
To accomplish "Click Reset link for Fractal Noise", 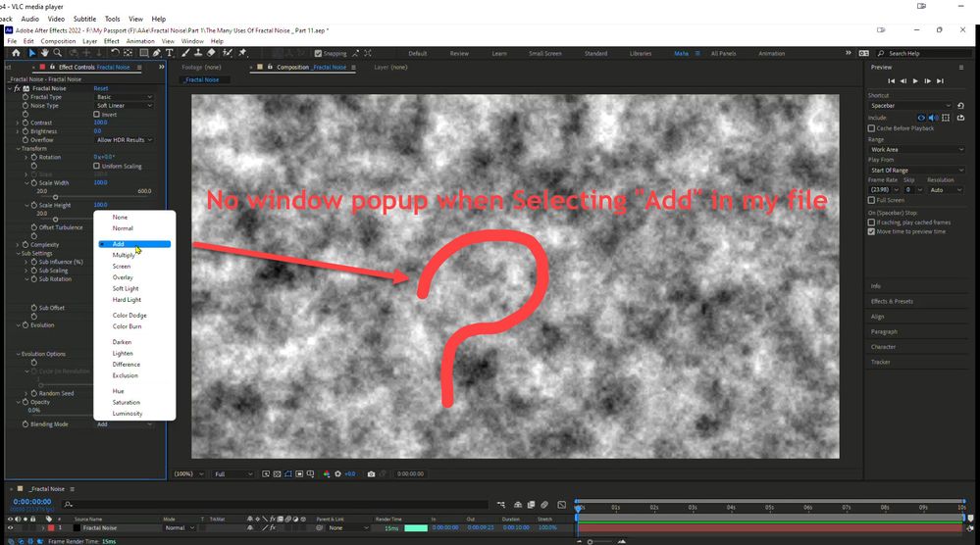I will pos(101,88).
